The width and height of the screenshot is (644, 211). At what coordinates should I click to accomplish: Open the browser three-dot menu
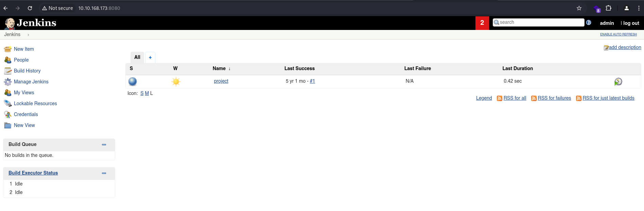639,8
